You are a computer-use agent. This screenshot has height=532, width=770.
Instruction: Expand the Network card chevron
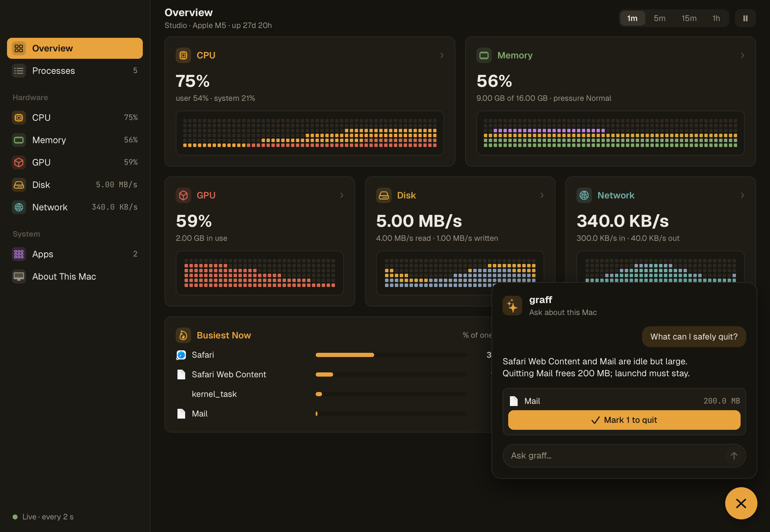[742, 195]
